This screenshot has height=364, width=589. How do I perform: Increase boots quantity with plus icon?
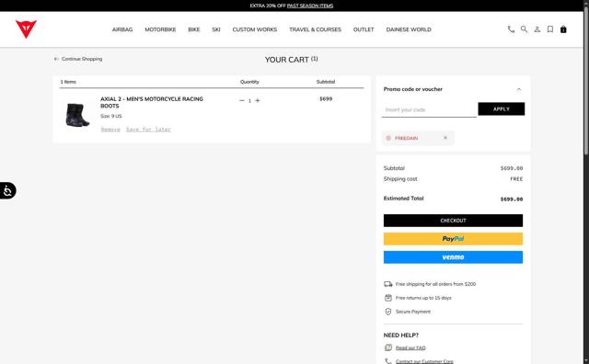pos(258,100)
